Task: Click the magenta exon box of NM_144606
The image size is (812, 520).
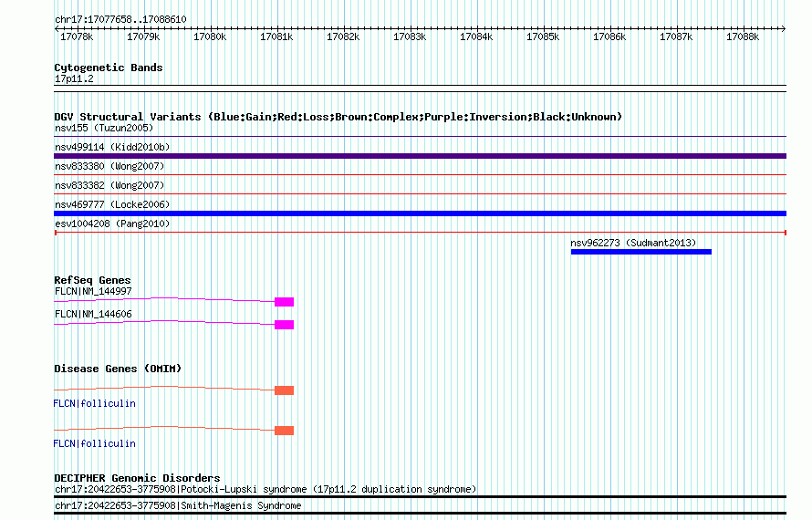Action: click(285, 325)
